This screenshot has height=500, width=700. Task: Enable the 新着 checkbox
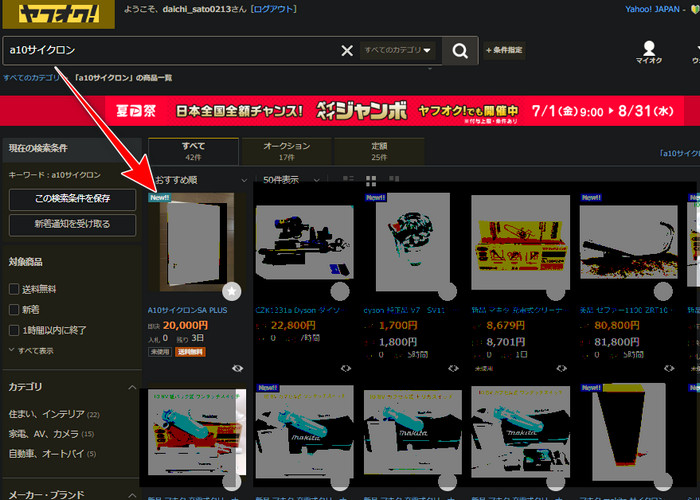point(14,309)
